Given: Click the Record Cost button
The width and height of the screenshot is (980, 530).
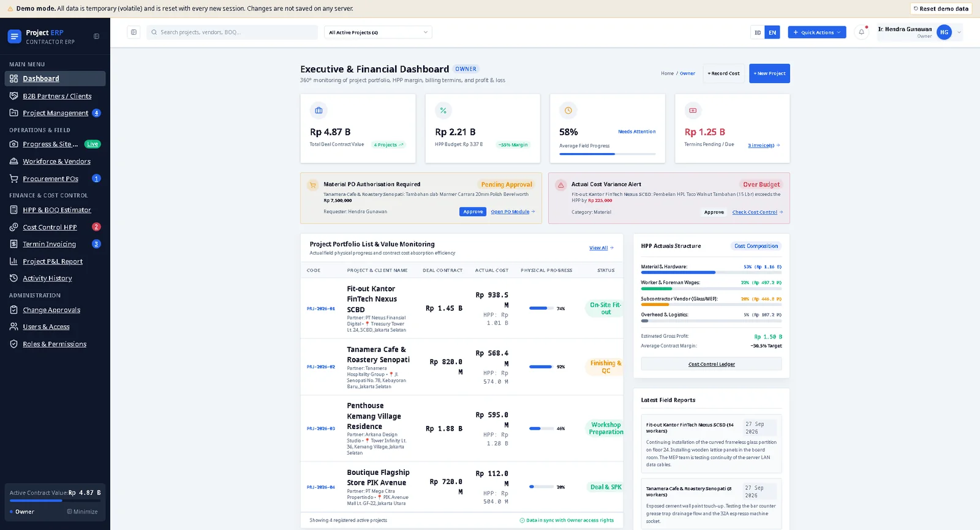Looking at the screenshot, I should (x=723, y=73).
